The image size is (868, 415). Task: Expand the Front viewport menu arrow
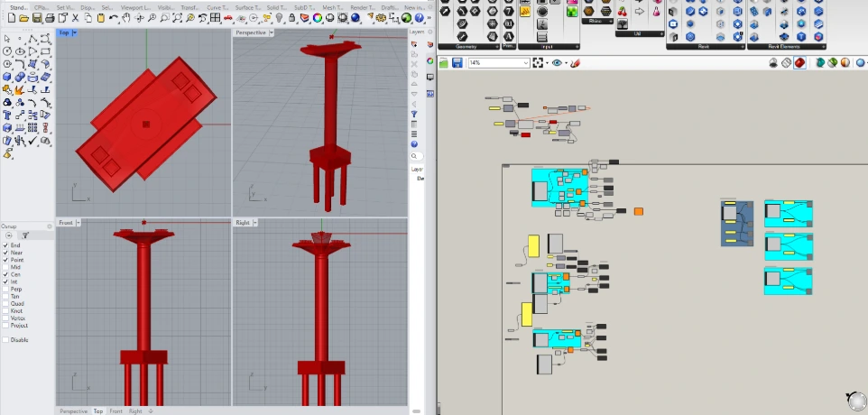tap(79, 222)
